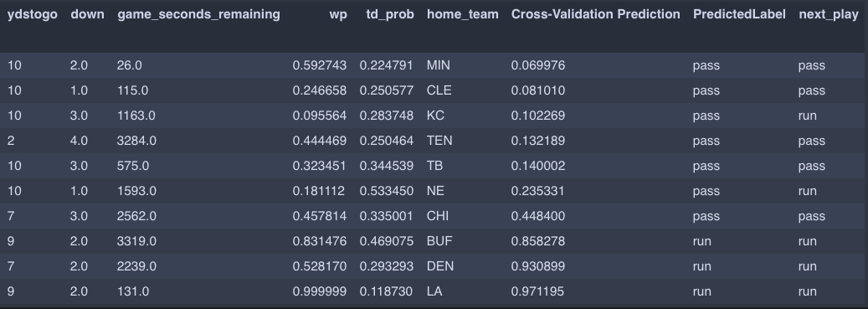Click the 0.858278 prediction value
Viewport: 868px width, 309px height.
[538, 241]
